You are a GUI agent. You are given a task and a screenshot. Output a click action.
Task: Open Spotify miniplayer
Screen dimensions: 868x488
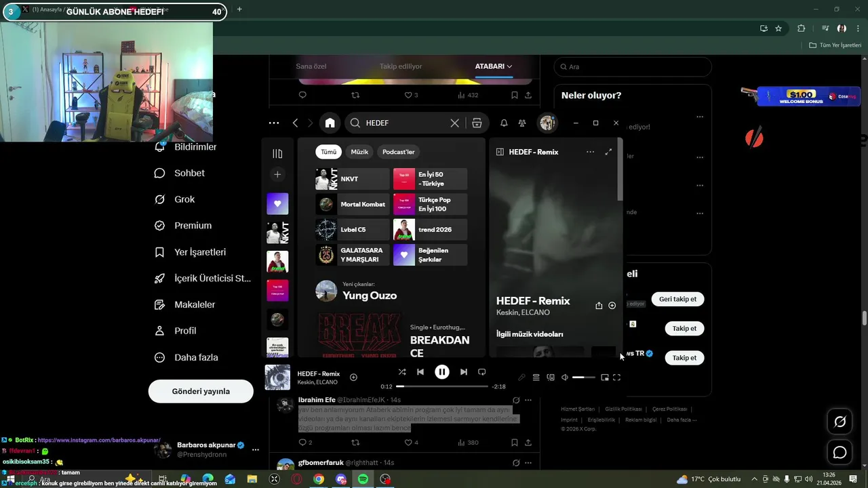604,378
